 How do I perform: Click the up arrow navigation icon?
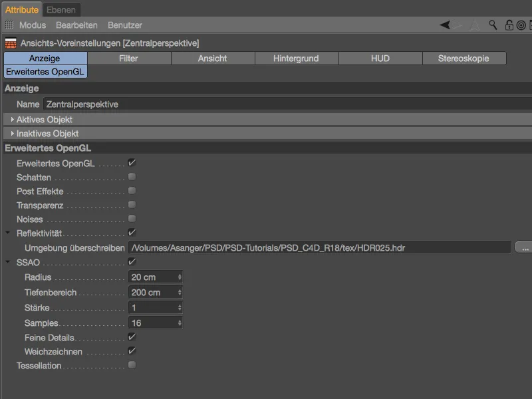[x=475, y=25]
